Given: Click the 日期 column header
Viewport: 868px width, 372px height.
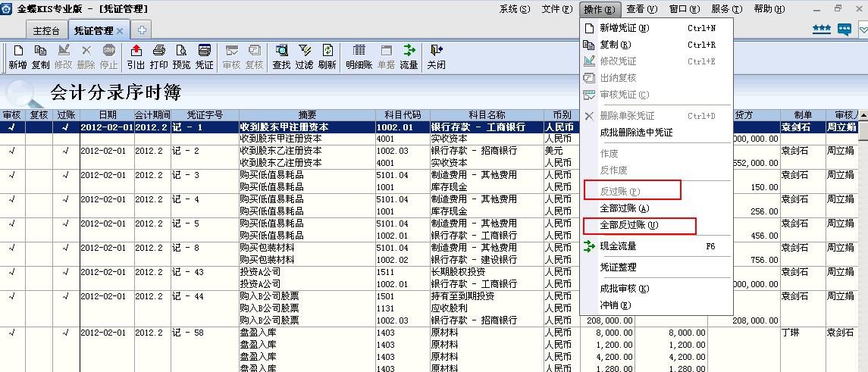Looking at the screenshot, I should 108,115.
